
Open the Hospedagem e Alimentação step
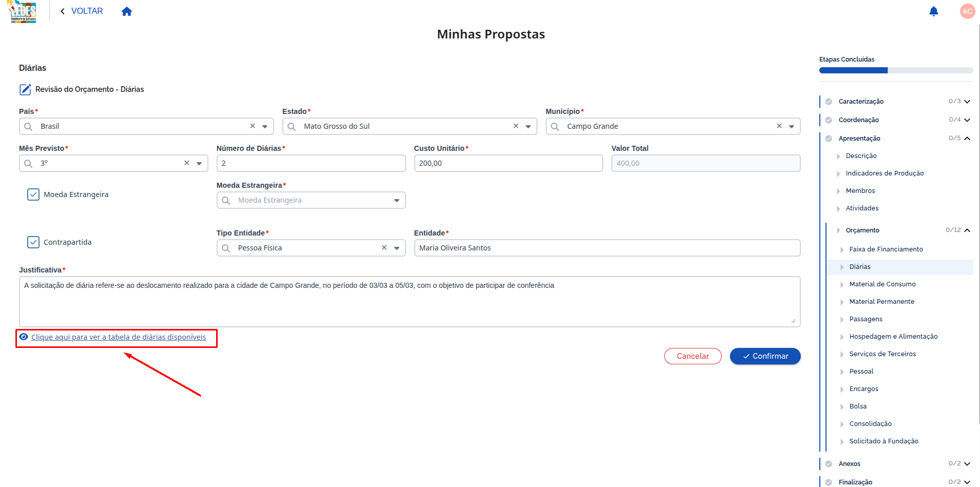(x=893, y=337)
